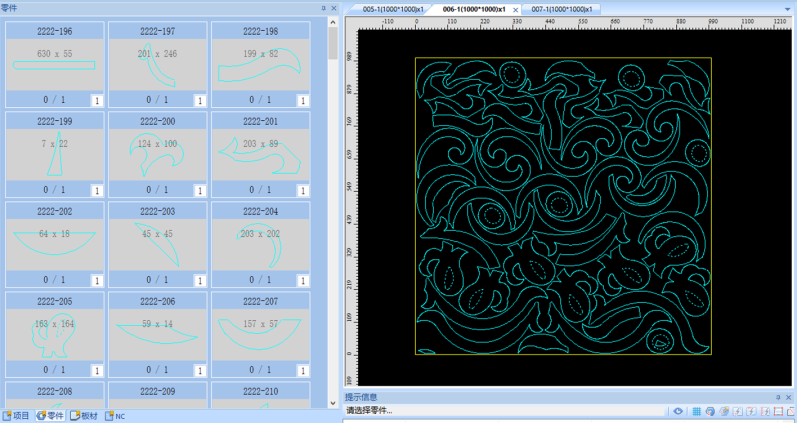This screenshot has width=797, height=423.
Task: Select the part thumbnail 2222-196
Action: [55, 65]
